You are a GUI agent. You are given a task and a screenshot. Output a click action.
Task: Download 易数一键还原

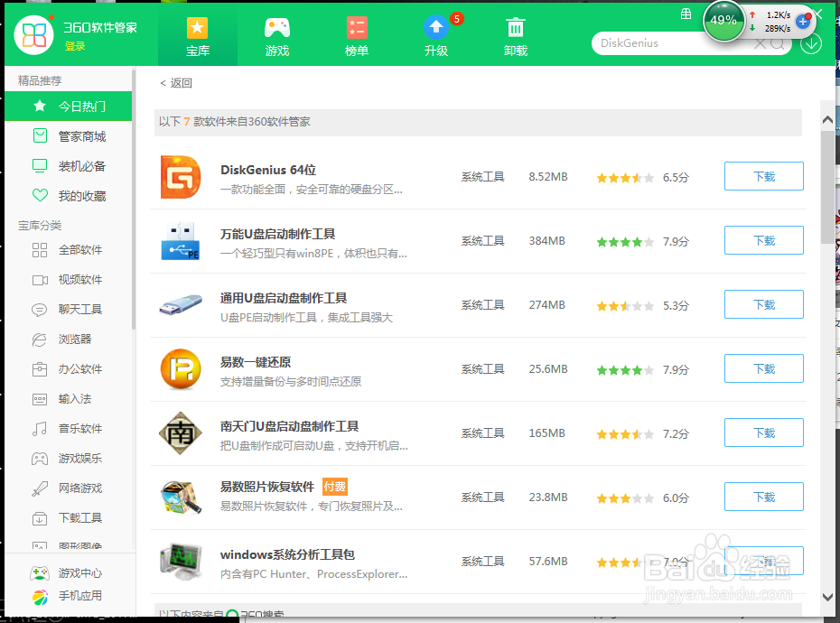(764, 368)
